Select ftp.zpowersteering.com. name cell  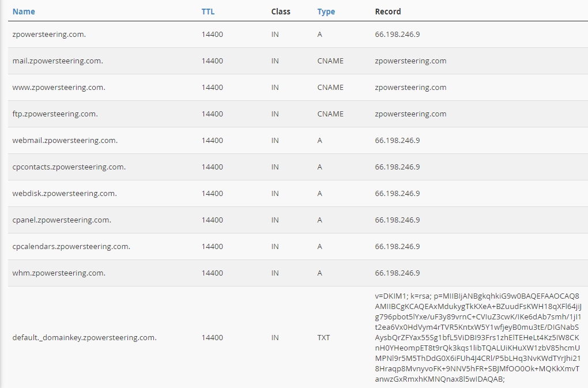55,114
